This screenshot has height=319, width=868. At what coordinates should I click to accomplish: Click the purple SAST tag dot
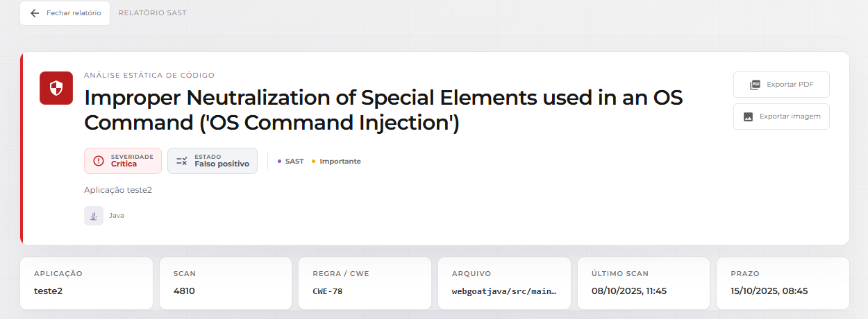(x=279, y=162)
